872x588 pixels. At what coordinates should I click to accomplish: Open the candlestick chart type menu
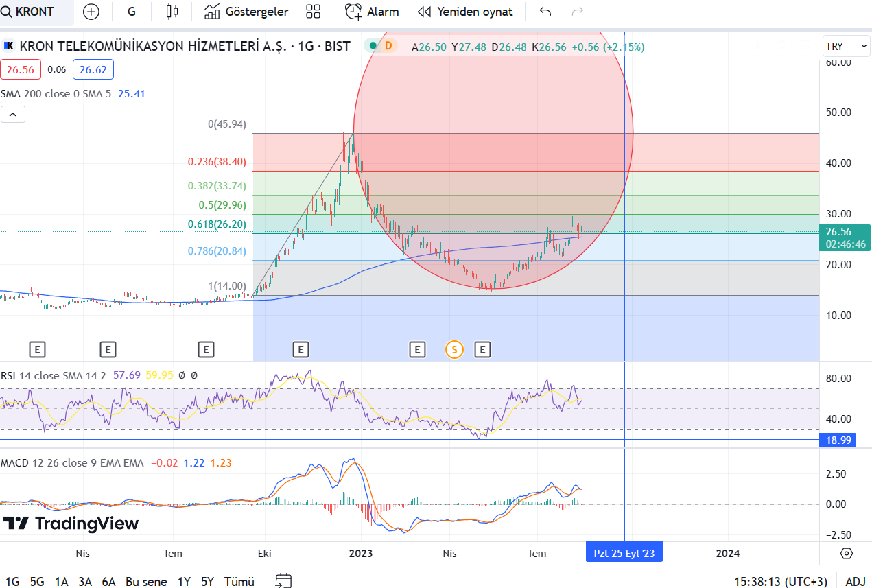point(172,12)
